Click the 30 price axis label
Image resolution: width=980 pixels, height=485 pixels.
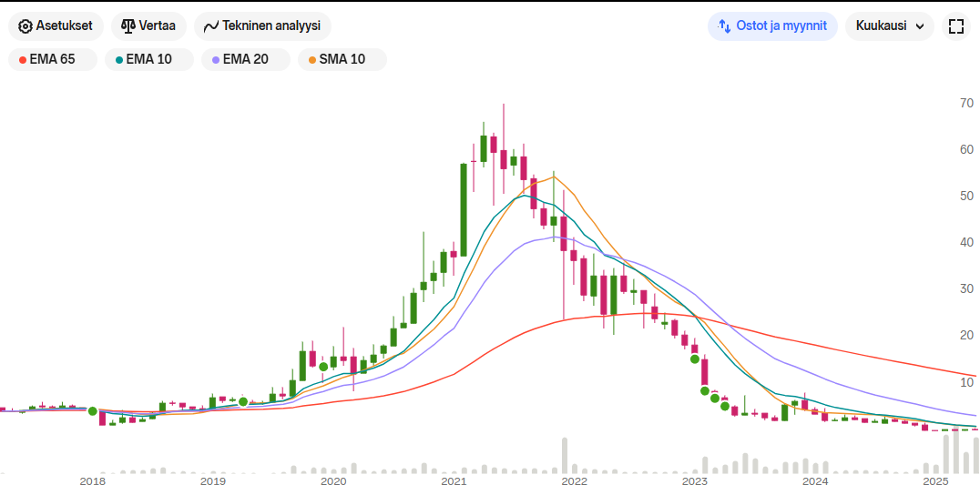pos(965,288)
